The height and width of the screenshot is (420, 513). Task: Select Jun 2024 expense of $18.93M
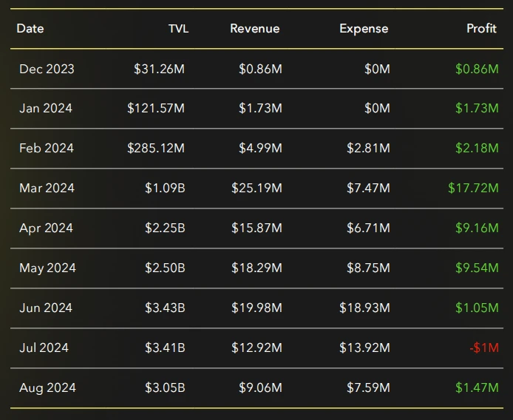(364, 308)
